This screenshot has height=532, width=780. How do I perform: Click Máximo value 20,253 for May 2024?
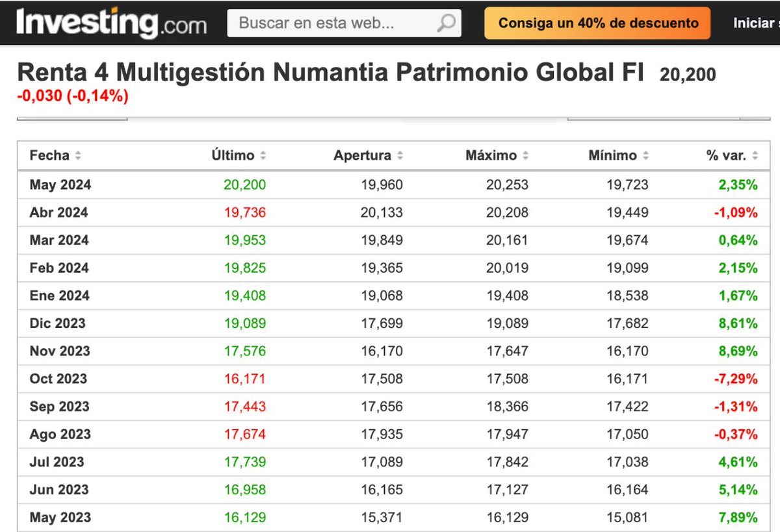[x=508, y=185]
